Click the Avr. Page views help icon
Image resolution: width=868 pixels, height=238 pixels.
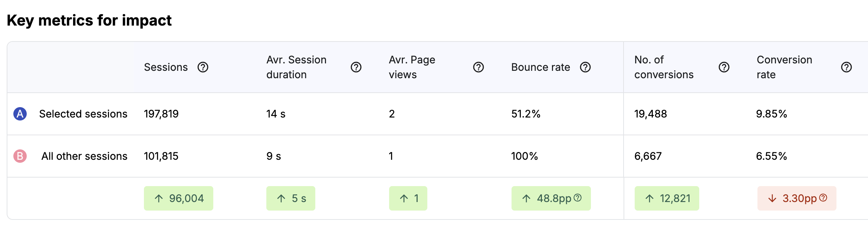tap(479, 67)
